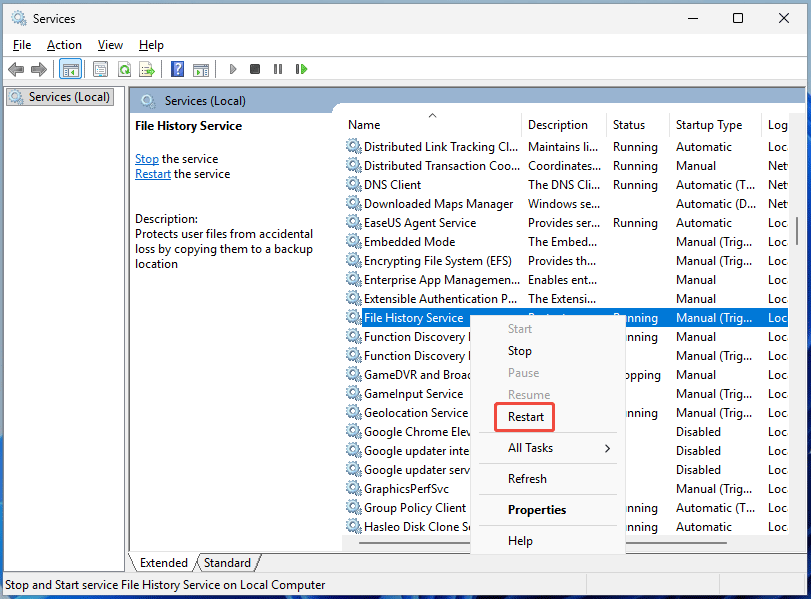Select Services (Local) in the console tree
Image resolution: width=811 pixels, height=599 pixels.
(60, 97)
